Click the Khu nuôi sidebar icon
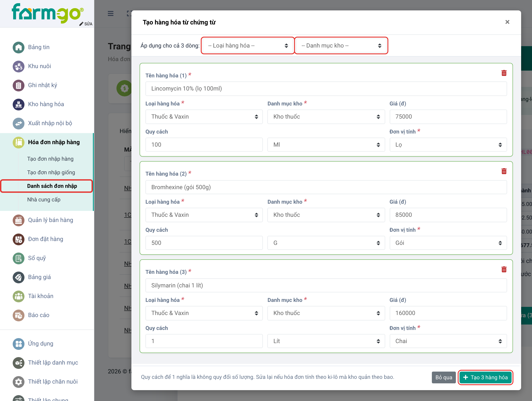The width and height of the screenshot is (532, 401). click(x=19, y=66)
